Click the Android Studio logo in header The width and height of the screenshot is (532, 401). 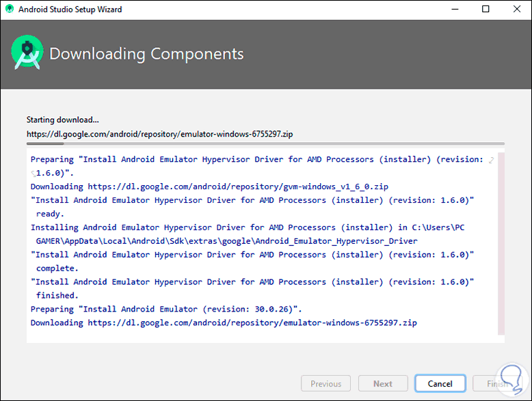point(27,54)
